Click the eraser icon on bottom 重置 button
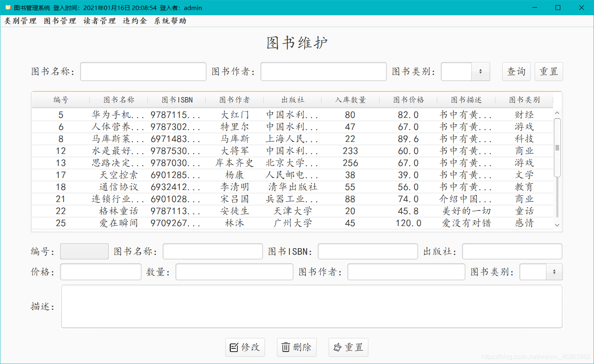 coord(337,347)
